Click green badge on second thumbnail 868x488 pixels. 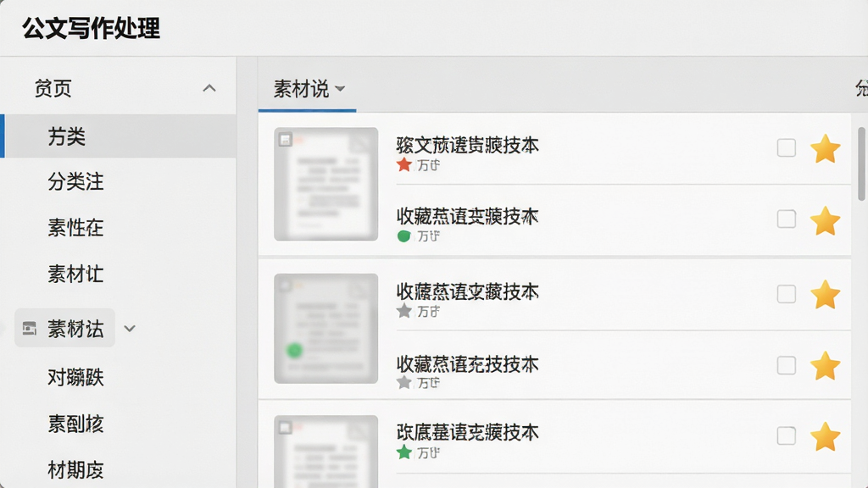click(294, 350)
